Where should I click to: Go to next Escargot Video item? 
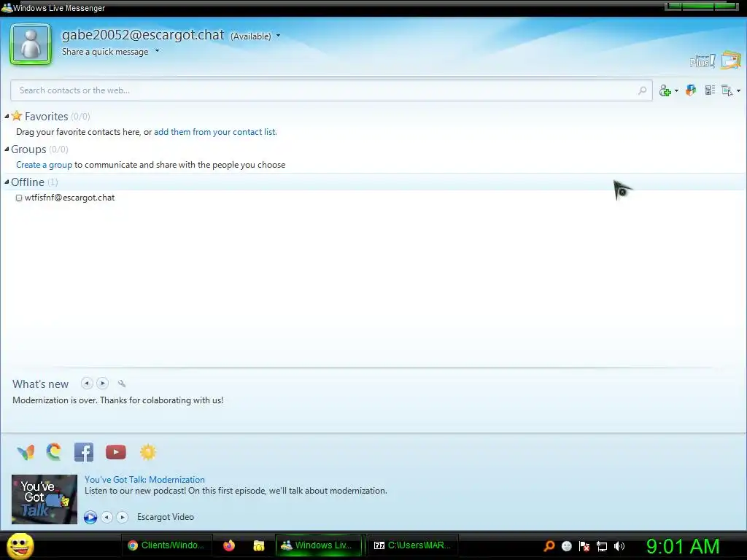coord(123,517)
